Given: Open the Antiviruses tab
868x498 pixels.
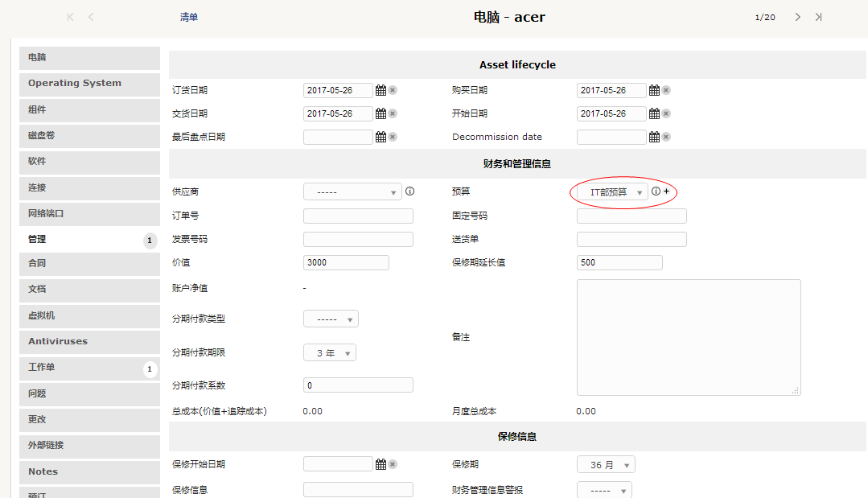Looking at the screenshot, I should pyautogui.click(x=89, y=341).
